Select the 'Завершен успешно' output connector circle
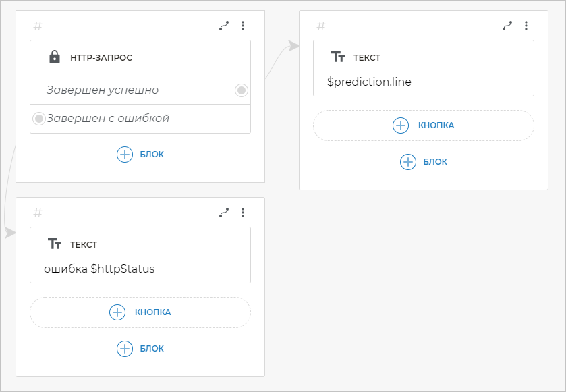Viewport: 566px width, 392px height. [x=242, y=90]
